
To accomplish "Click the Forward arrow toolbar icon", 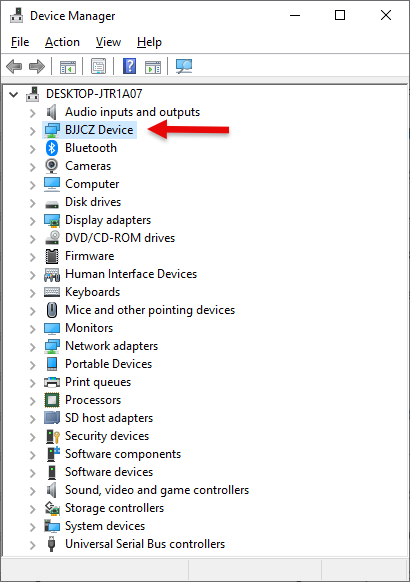I will pos(37,67).
